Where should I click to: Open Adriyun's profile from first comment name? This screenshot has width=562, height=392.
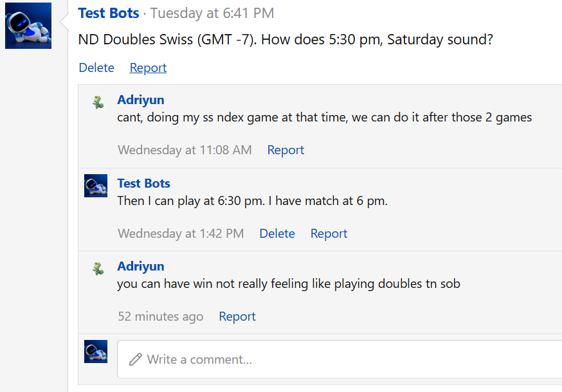pyautogui.click(x=140, y=100)
